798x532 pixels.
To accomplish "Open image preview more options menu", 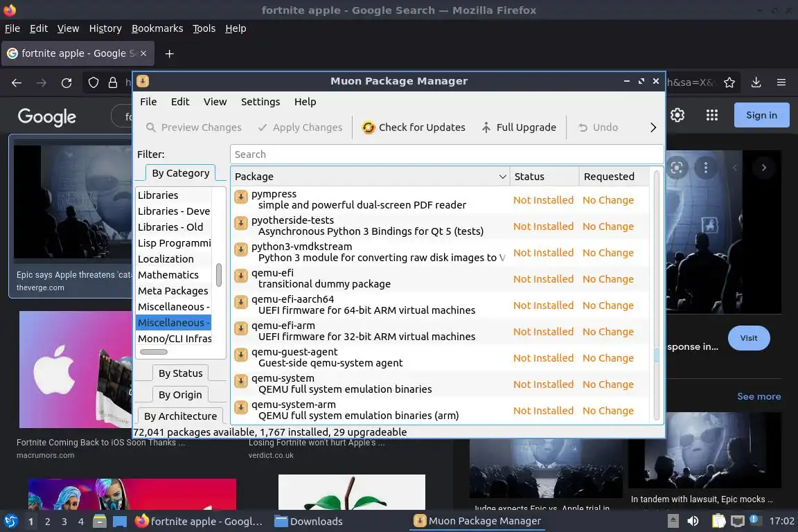I will [705, 168].
